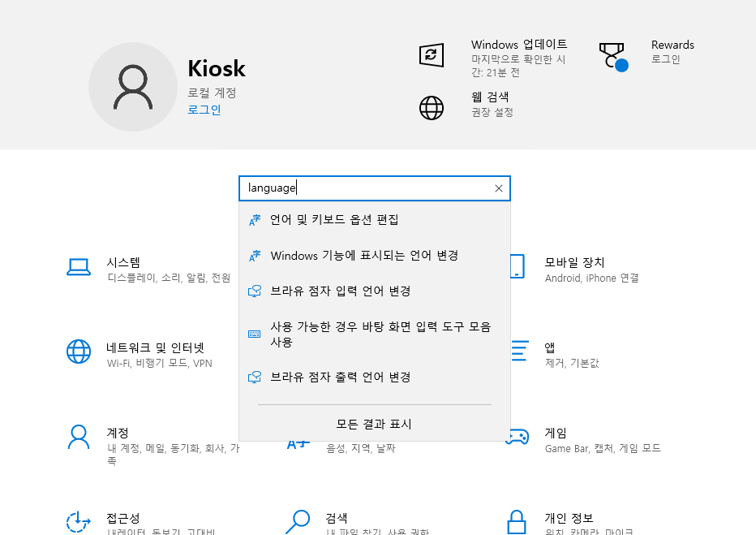Click the 로그인 link under Kiosk
756x535 pixels.
(x=204, y=110)
